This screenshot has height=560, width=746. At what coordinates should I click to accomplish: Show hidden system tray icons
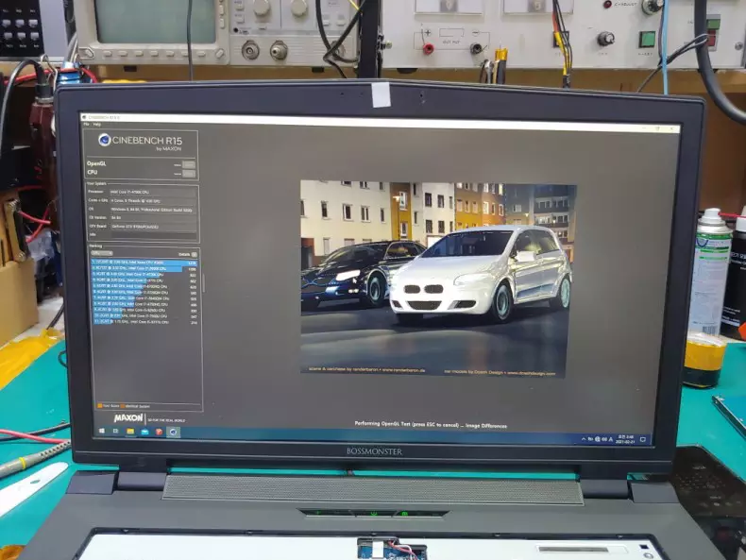pos(584,439)
